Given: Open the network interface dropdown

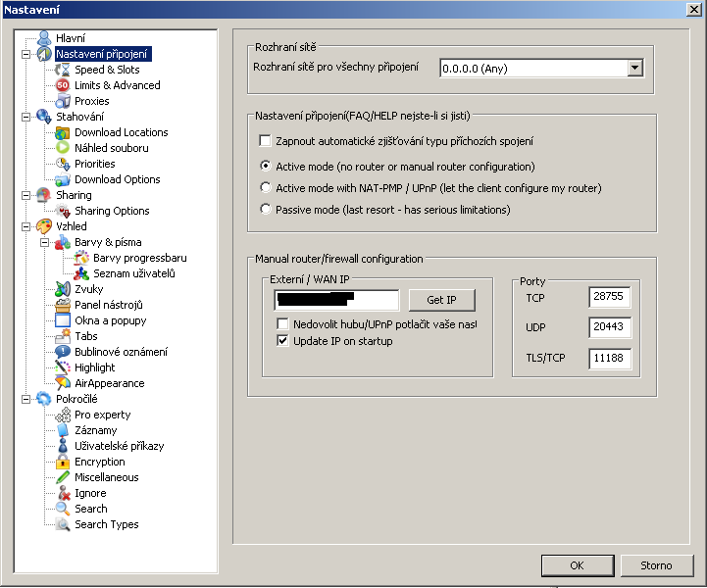Looking at the screenshot, I should pos(634,68).
